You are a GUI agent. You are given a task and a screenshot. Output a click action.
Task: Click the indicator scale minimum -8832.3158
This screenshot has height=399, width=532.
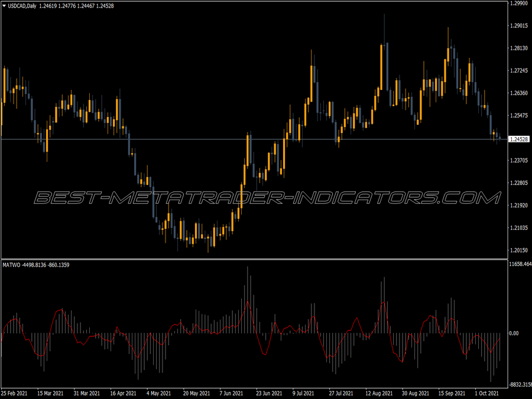click(x=520, y=384)
